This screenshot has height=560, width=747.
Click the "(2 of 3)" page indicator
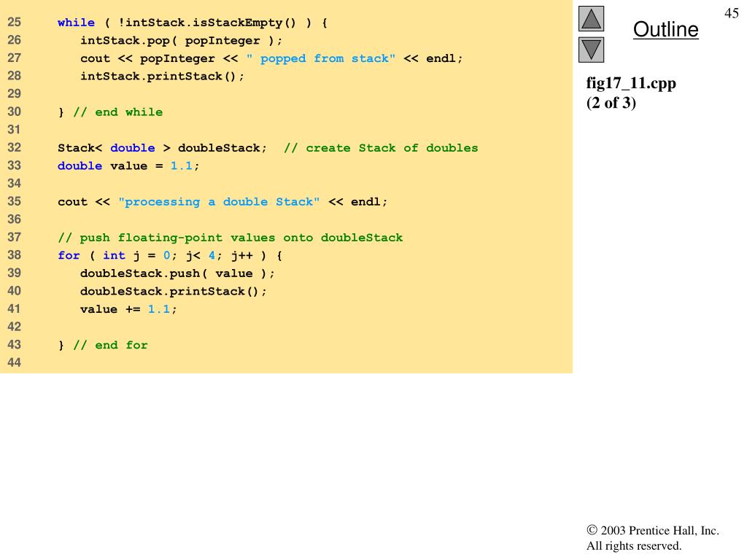pos(611,103)
